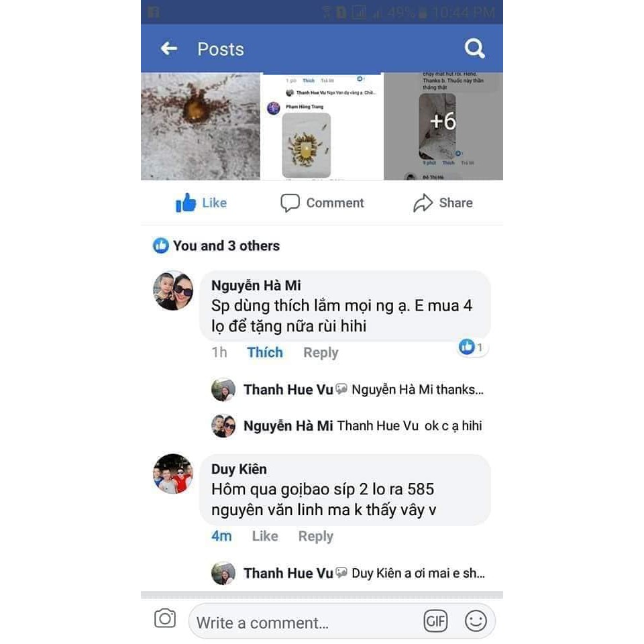Image resolution: width=644 pixels, height=644 pixels.
Task: Toggle Like on the post
Action: (201, 203)
